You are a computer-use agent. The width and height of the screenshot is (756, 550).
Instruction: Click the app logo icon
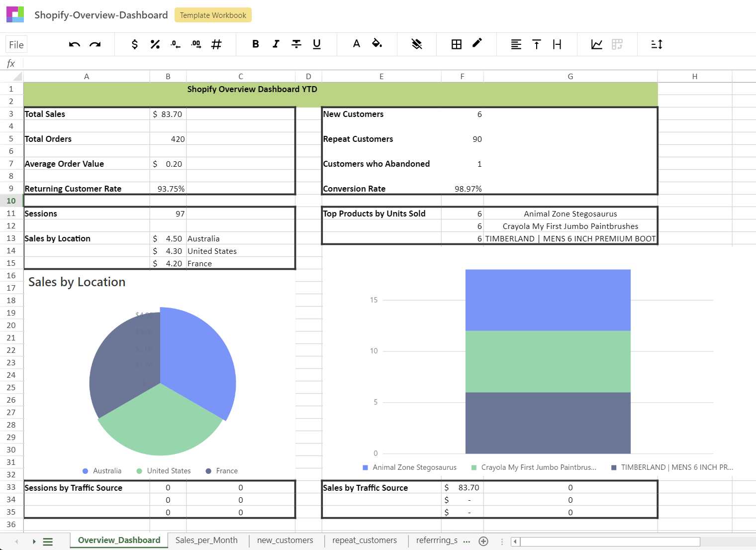point(15,14)
